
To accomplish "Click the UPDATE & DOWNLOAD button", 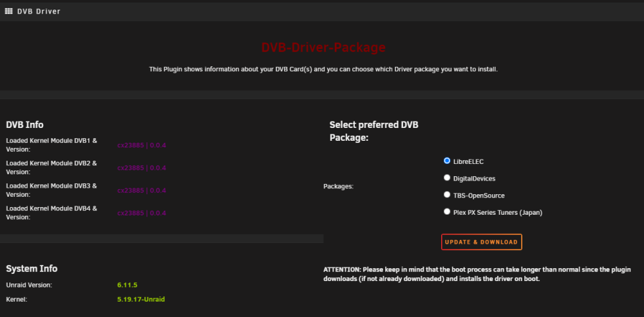I will (481, 242).
